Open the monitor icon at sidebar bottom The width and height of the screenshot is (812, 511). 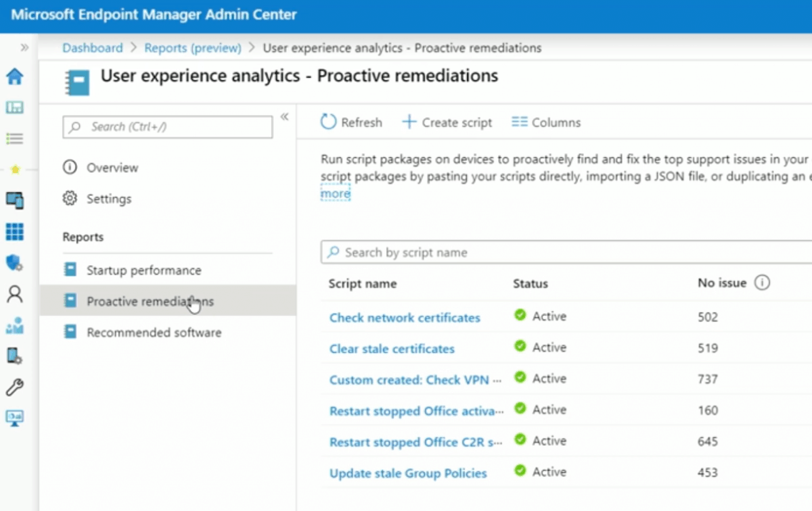14,418
